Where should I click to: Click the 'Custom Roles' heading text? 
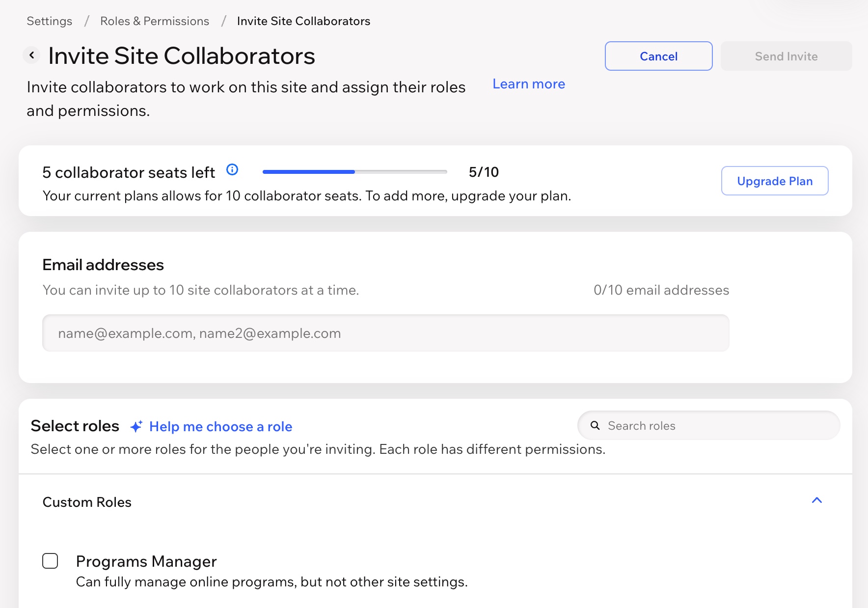[87, 502]
